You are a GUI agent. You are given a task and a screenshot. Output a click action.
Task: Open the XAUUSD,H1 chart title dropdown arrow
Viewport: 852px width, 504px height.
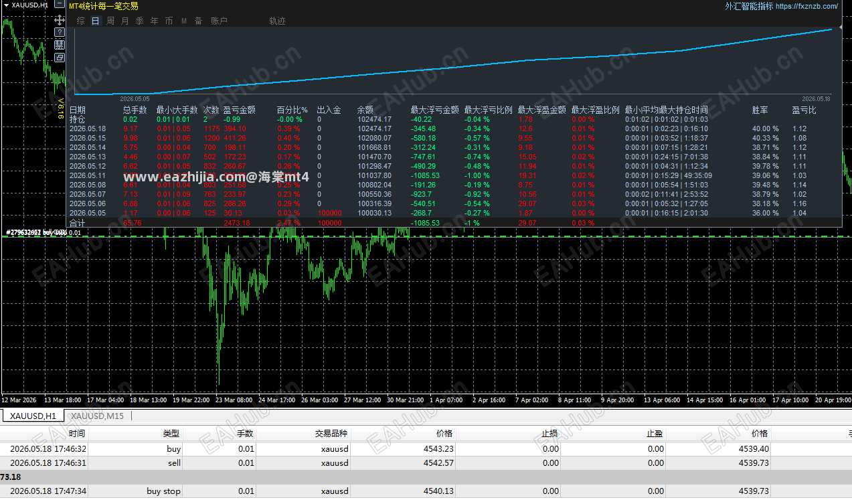point(7,5)
